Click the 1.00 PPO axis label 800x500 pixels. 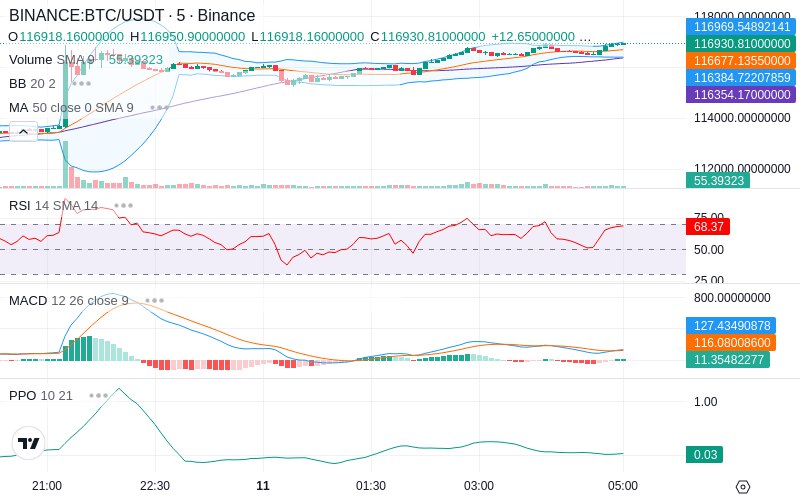[x=706, y=402]
